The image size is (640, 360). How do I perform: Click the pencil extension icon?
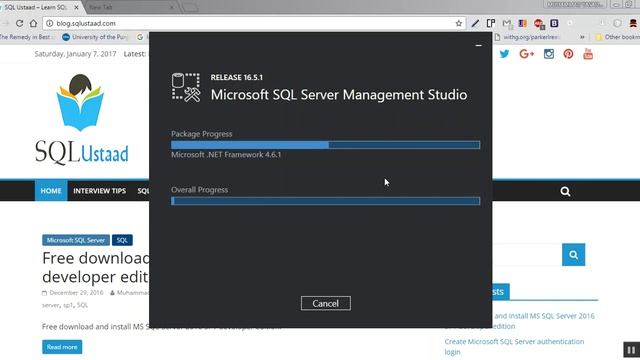[x=475, y=23]
